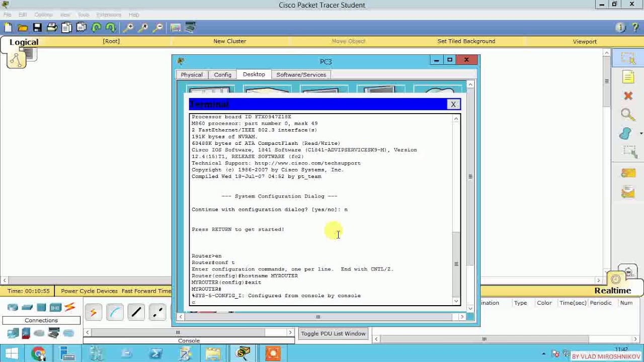Select the Add Complex PDU envelope

pos(628,192)
